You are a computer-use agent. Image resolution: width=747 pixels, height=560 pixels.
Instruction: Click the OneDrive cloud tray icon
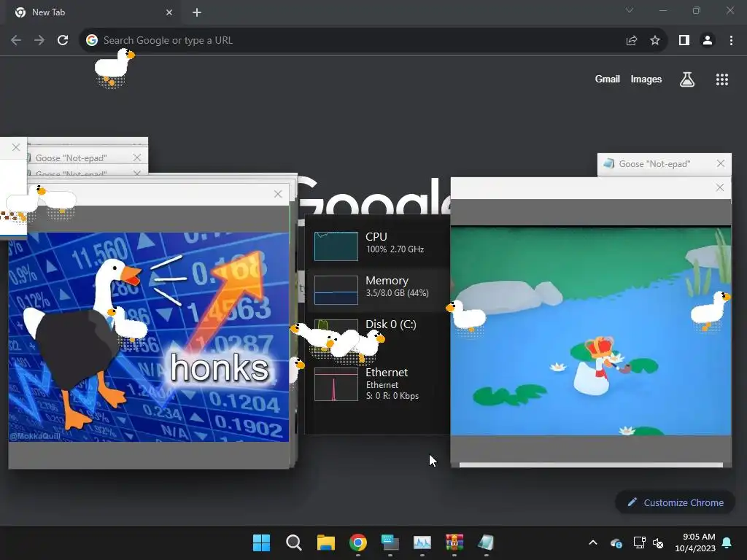616,542
